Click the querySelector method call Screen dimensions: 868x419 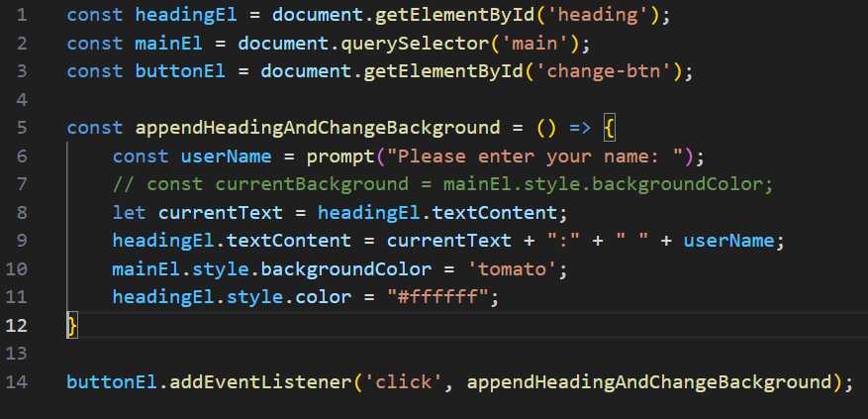pos(415,44)
